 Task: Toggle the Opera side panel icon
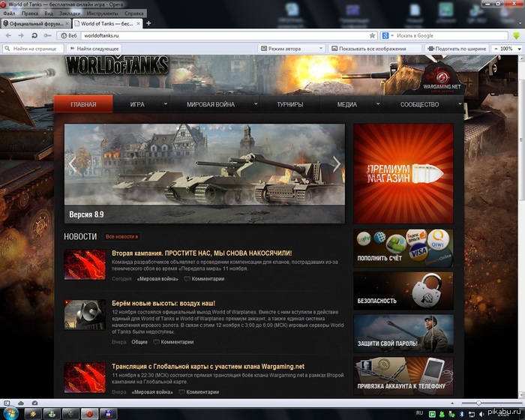7,403
